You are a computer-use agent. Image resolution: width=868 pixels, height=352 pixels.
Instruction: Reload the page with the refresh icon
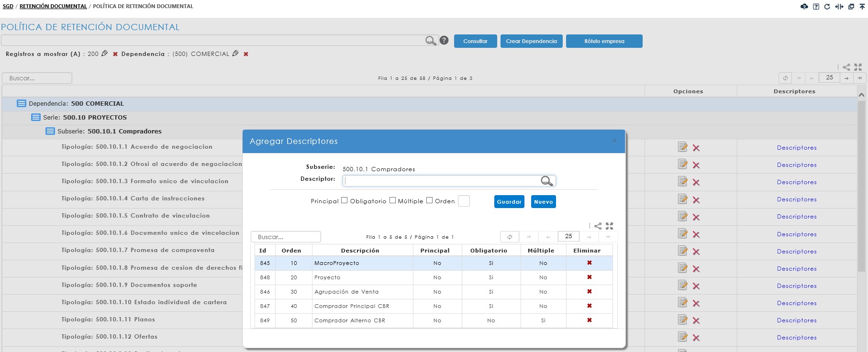[827, 6]
